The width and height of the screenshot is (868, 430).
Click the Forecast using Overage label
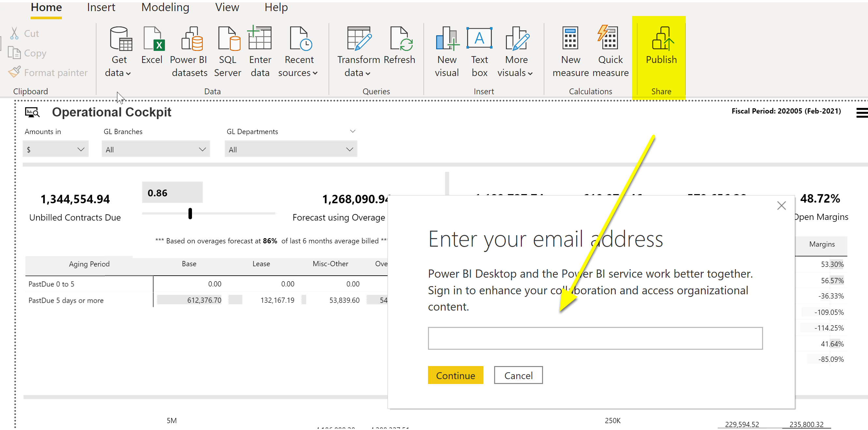click(x=339, y=218)
